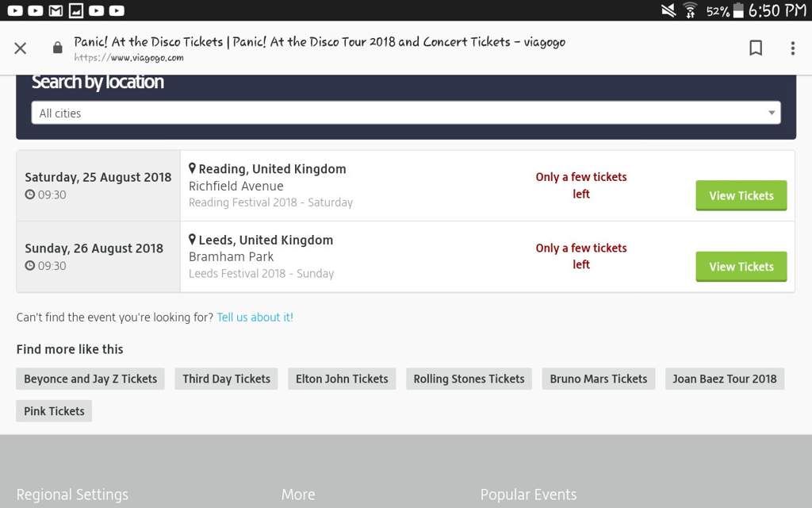Tap the padlock site security icon
Image resolution: width=812 pixels, height=508 pixels.
click(57, 48)
